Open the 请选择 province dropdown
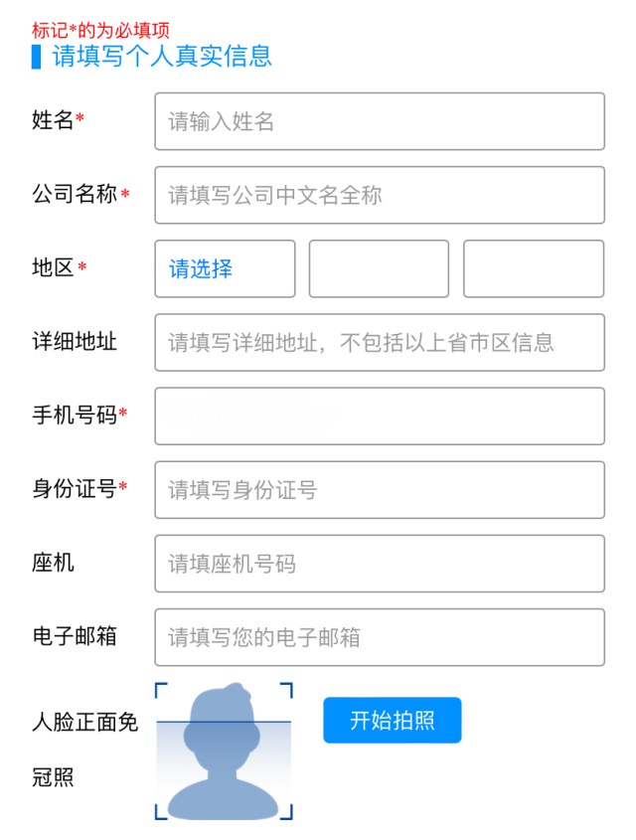 (225, 268)
